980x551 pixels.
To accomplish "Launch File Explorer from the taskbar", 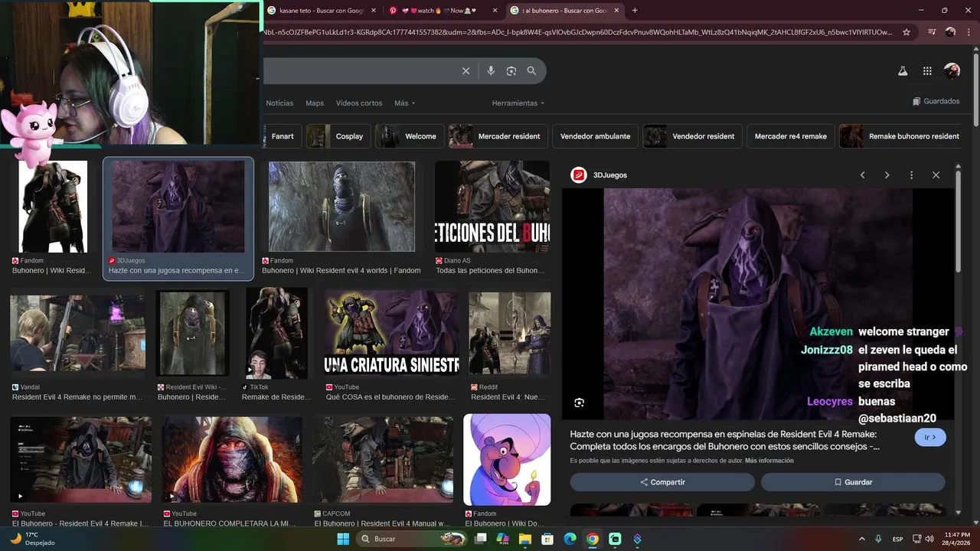I will (525, 539).
